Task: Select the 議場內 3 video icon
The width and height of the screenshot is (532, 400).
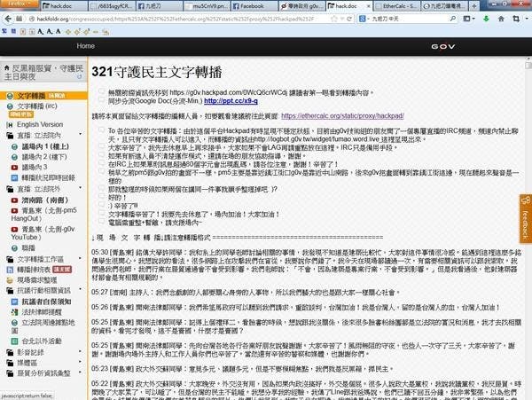Action: 15,166
